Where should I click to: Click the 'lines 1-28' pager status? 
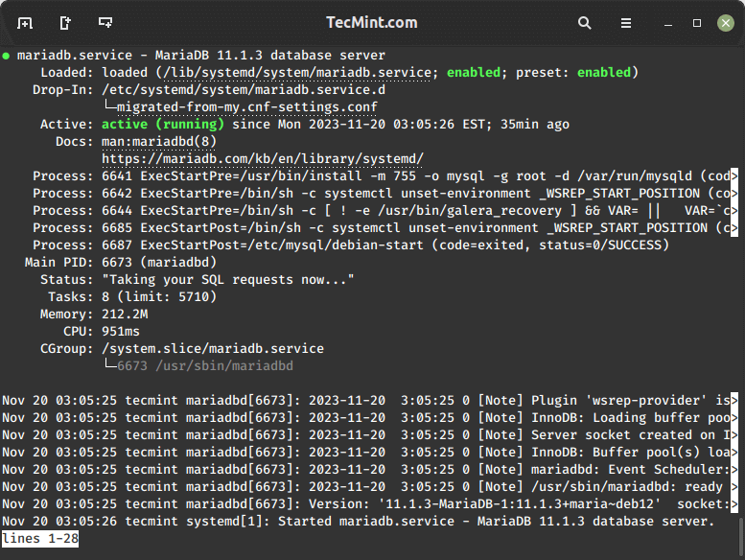(40, 539)
